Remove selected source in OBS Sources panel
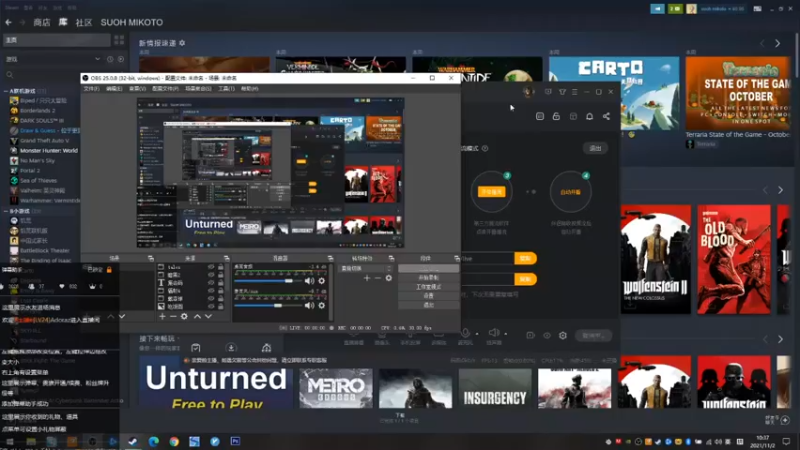The width and height of the screenshot is (800, 450). point(173,317)
